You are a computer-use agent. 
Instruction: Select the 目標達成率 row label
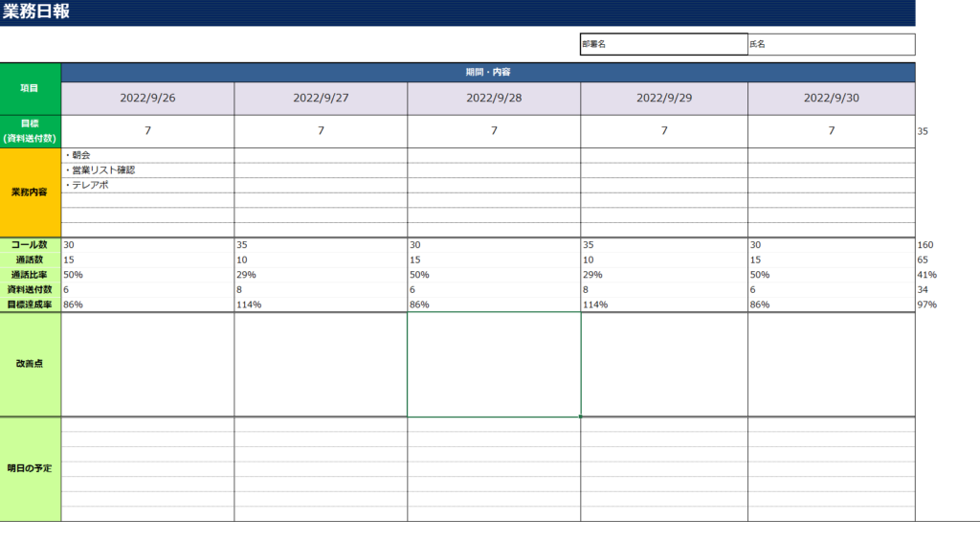click(x=31, y=305)
